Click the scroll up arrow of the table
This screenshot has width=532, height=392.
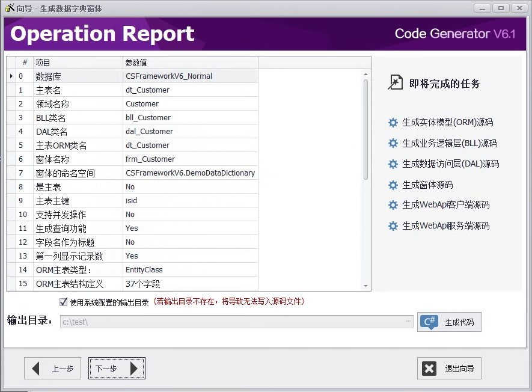[365, 74]
